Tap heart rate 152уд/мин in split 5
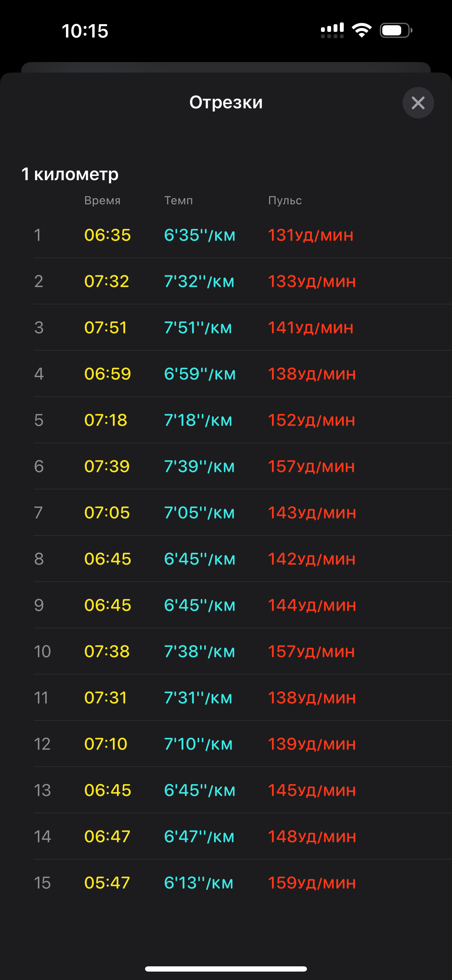The width and height of the screenshot is (452, 980). 311,420
